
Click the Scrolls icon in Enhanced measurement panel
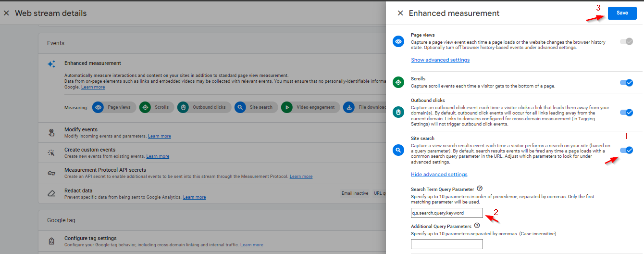398,82
